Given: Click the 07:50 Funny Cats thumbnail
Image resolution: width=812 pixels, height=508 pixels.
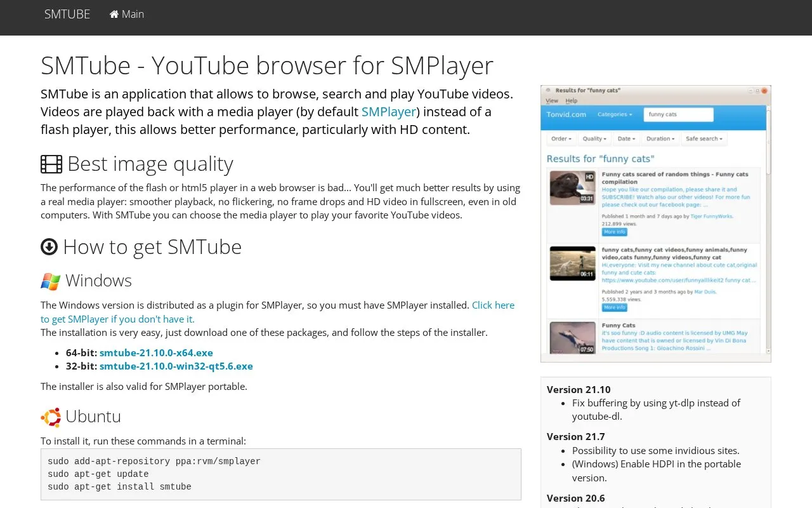Looking at the screenshot, I should tap(572, 338).
